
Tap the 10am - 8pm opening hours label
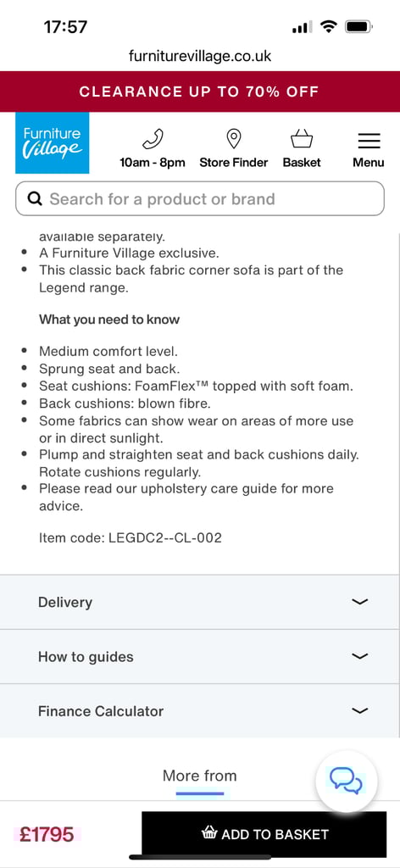153,162
